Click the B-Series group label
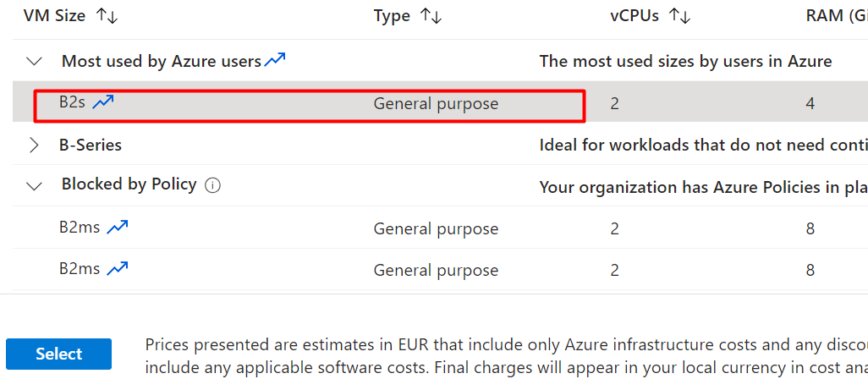The width and height of the screenshot is (868, 379). [91, 145]
